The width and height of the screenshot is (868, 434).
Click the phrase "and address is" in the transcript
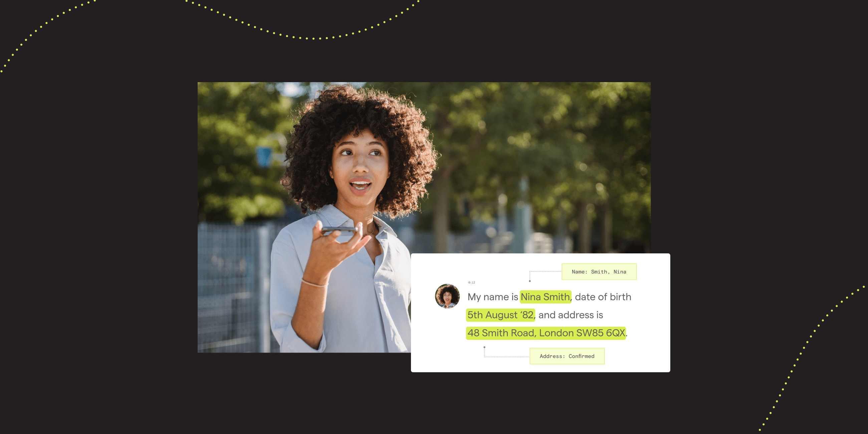click(571, 315)
